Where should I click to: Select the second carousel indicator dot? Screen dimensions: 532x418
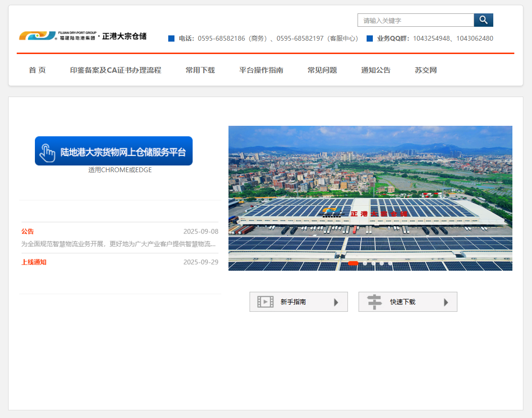click(365, 263)
